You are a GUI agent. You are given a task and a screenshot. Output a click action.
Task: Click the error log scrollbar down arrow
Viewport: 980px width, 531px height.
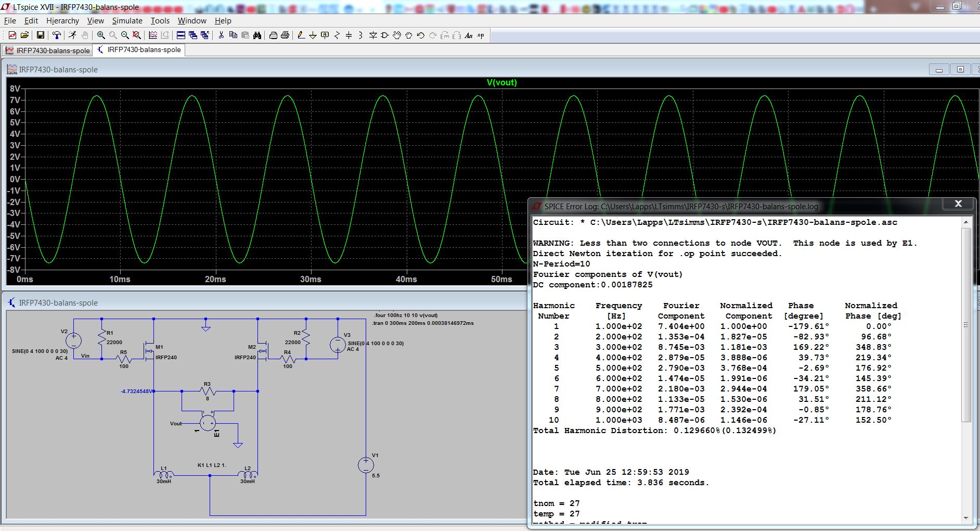966,518
